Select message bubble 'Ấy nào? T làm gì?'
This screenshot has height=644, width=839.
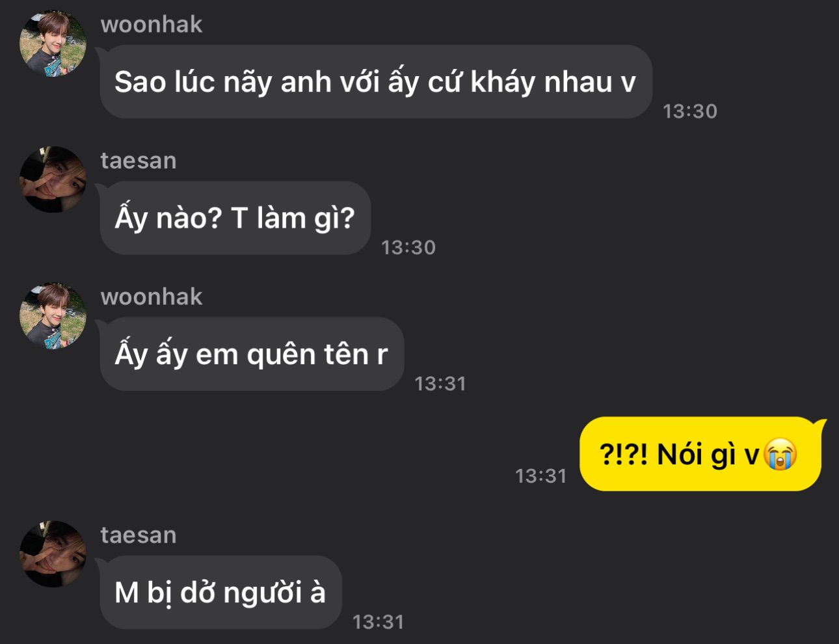(x=235, y=218)
